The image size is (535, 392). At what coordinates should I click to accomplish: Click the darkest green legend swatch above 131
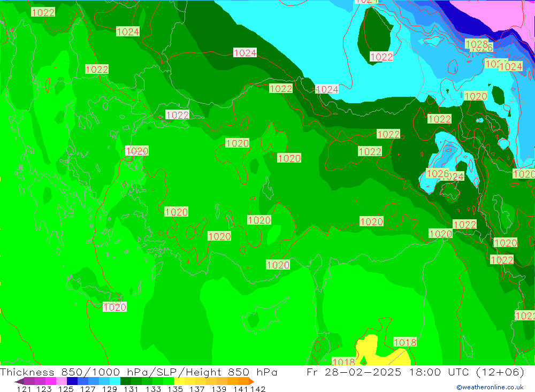click(x=126, y=381)
